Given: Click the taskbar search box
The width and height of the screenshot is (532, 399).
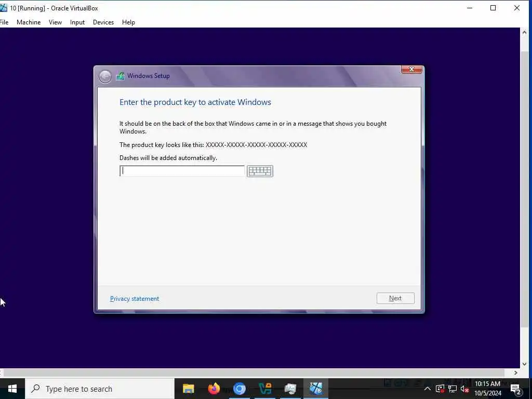Looking at the screenshot, I should (100, 389).
